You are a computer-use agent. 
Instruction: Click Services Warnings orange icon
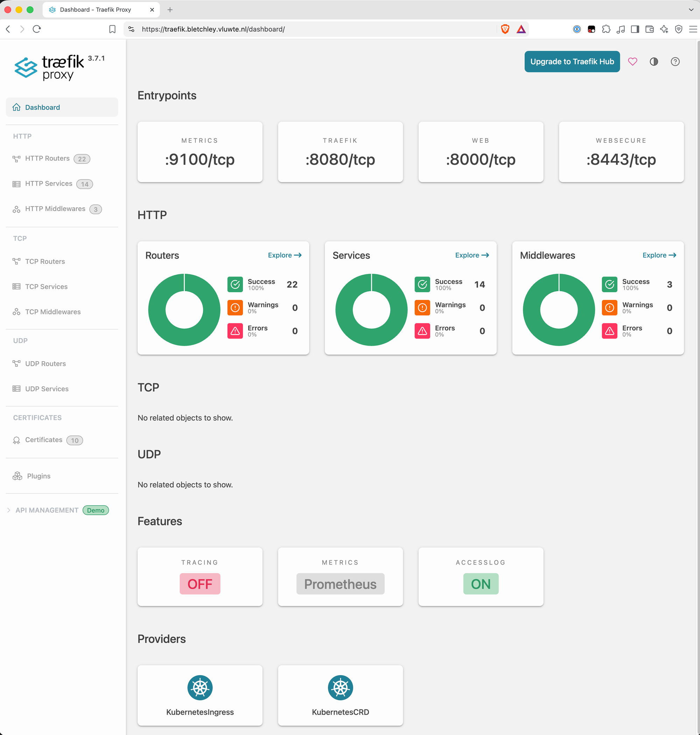coord(422,308)
